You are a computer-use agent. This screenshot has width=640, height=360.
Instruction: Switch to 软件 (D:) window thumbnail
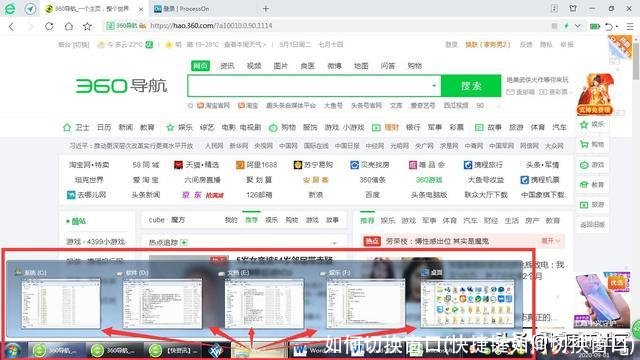pyautogui.click(x=162, y=303)
